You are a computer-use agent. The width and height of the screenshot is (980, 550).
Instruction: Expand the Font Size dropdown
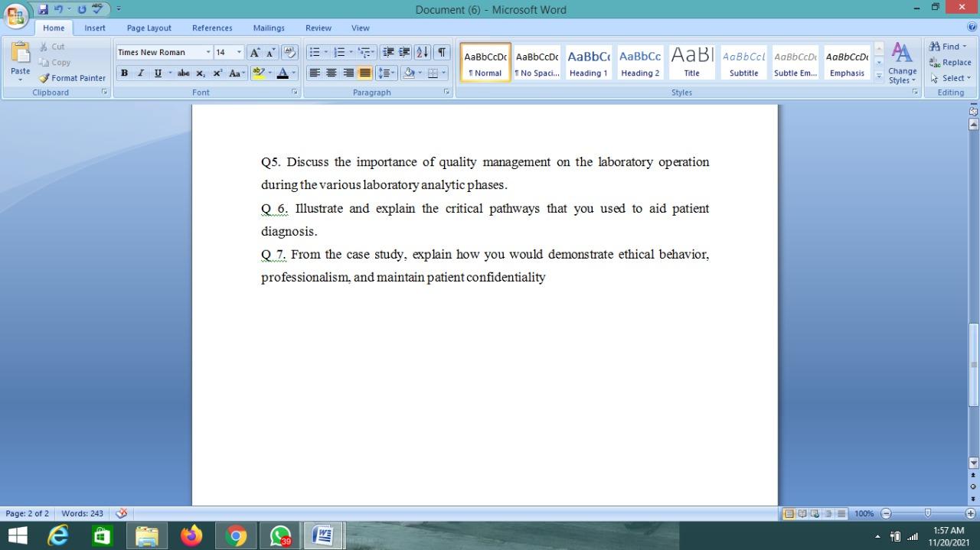point(238,52)
